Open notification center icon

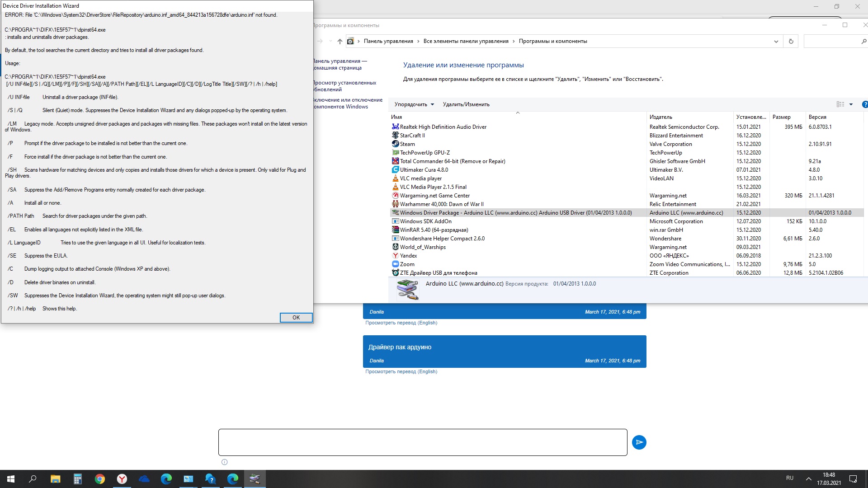coord(853,479)
